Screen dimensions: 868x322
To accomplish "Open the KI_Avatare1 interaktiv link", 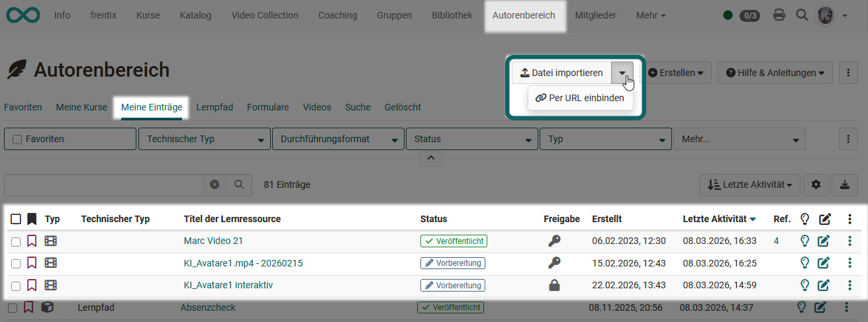I will click(228, 286).
